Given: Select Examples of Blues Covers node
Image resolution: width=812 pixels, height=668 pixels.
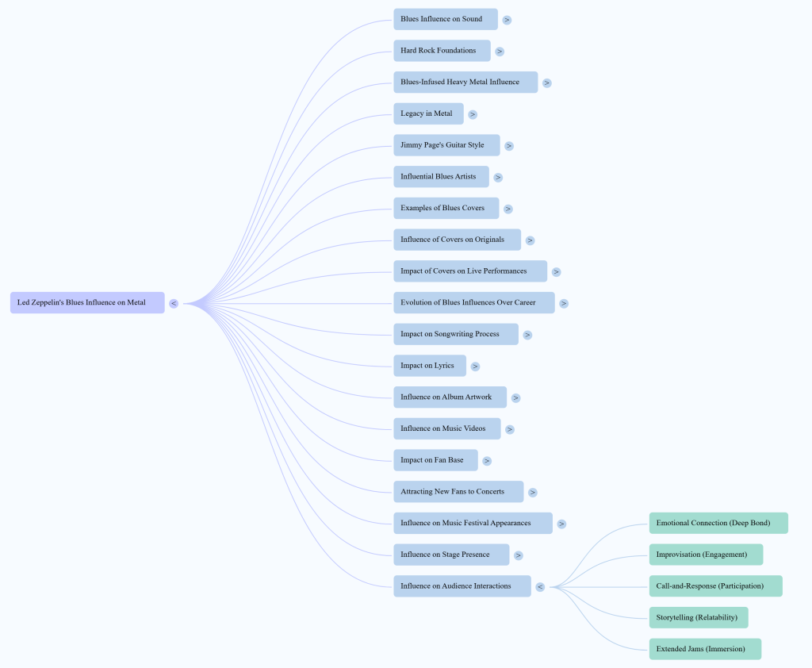Looking at the screenshot, I should point(446,209).
